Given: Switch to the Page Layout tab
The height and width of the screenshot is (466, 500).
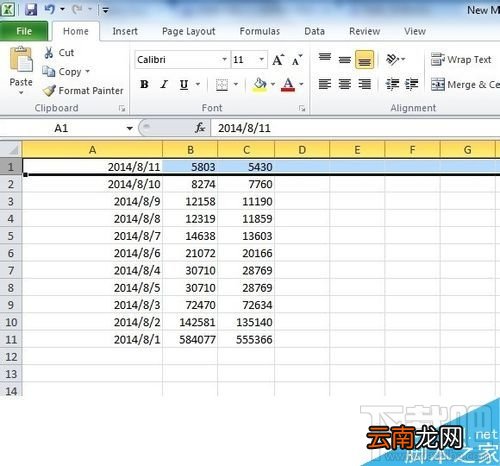Looking at the screenshot, I should pyautogui.click(x=189, y=31).
